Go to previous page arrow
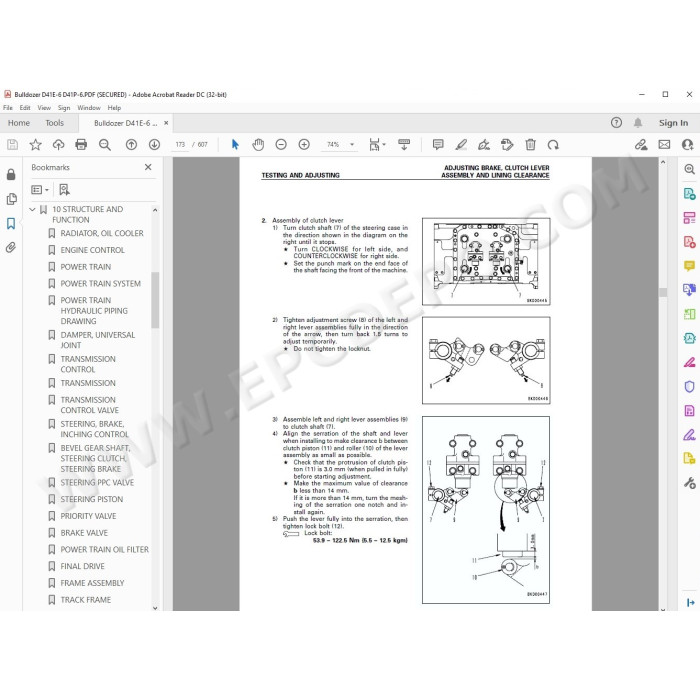The height and width of the screenshot is (700, 700). coord(131,145)
